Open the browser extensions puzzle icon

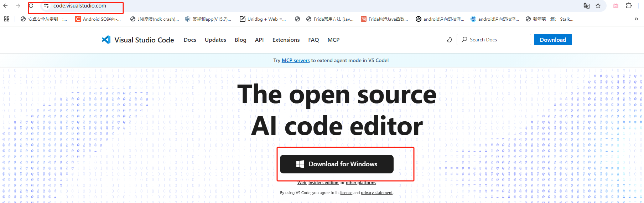pyautogui.click(x=629, y=6)
